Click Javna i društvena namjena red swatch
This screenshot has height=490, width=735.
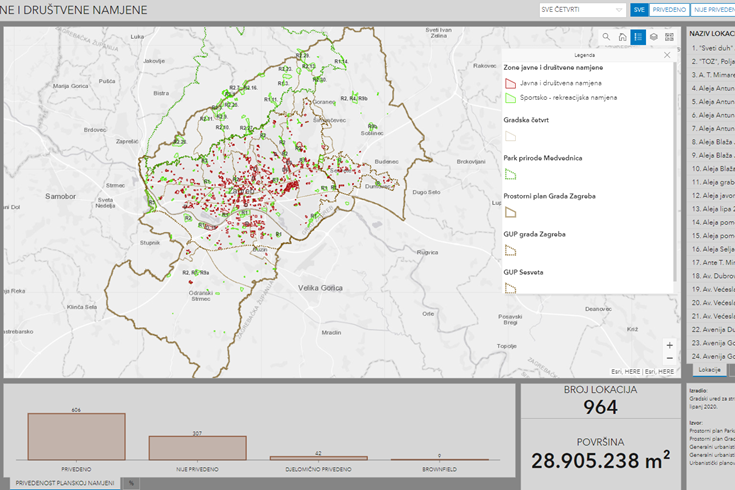(509, 83)
